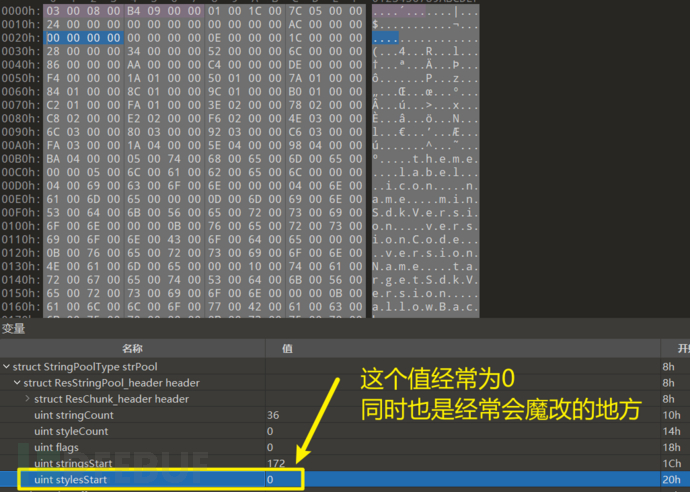Viewport: 690px width, 492px height.
Task: Click start offset 14h of styleCount
Action: (x=672, y=431)
